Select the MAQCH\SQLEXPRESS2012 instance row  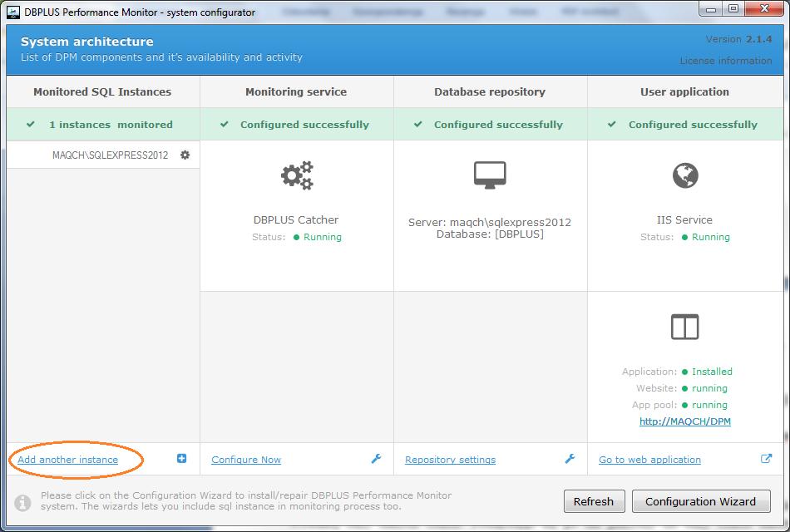point(103,155)
